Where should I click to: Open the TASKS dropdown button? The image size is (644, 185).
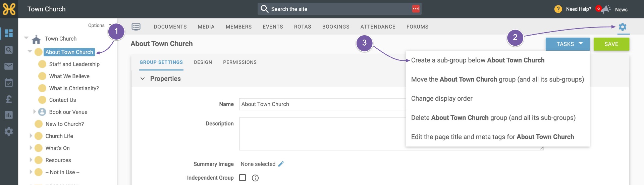click(x=568, y=44)
